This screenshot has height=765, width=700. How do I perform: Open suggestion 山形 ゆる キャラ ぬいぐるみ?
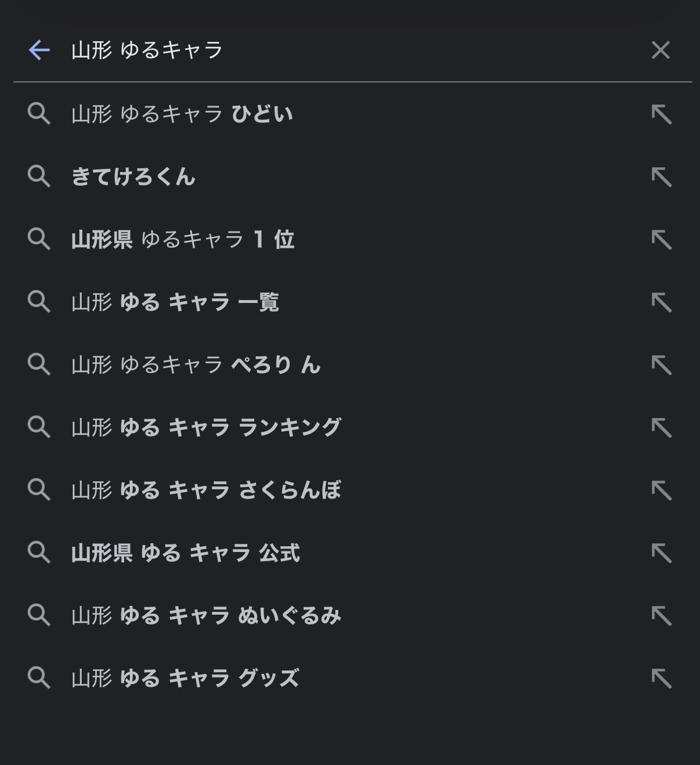click(x=206, y=615)
